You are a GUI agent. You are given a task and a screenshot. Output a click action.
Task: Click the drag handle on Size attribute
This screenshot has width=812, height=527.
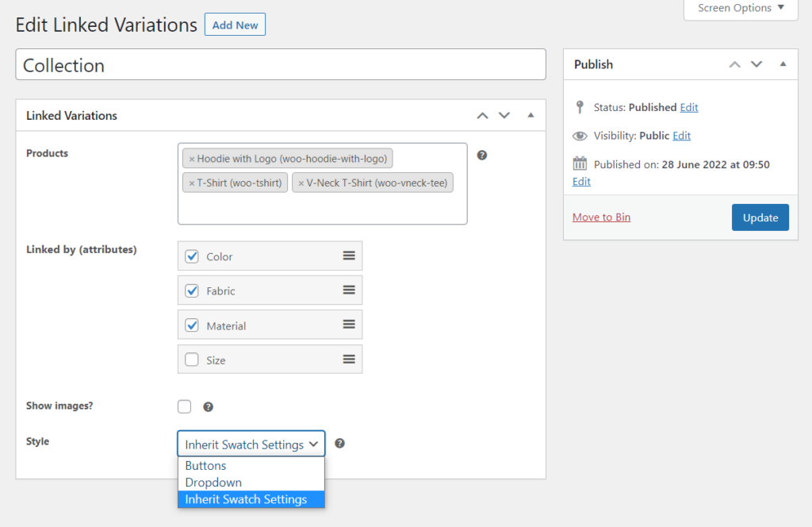[349, 359]
